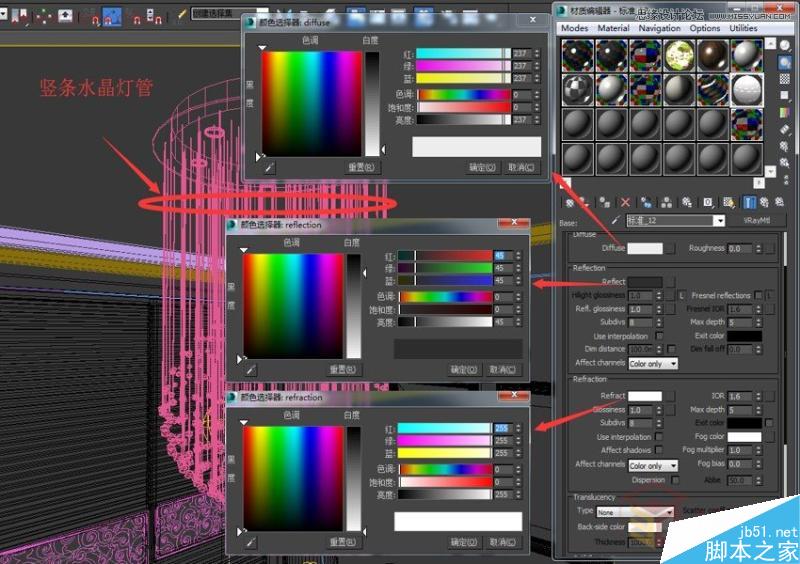The width and height of the screenshot is (800, 564).
Task: Select the yellow-green spotted material sample slot
Action: coord(679,55)
